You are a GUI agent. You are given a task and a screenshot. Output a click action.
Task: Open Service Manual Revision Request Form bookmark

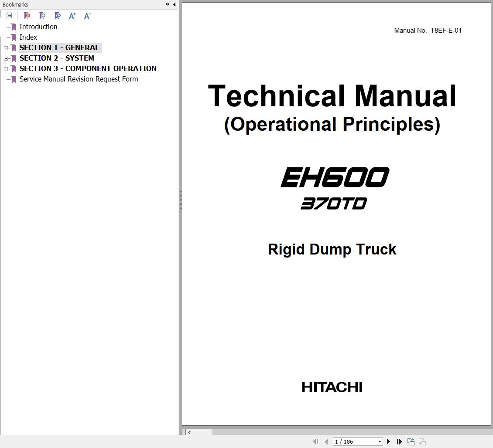(79, 79)
